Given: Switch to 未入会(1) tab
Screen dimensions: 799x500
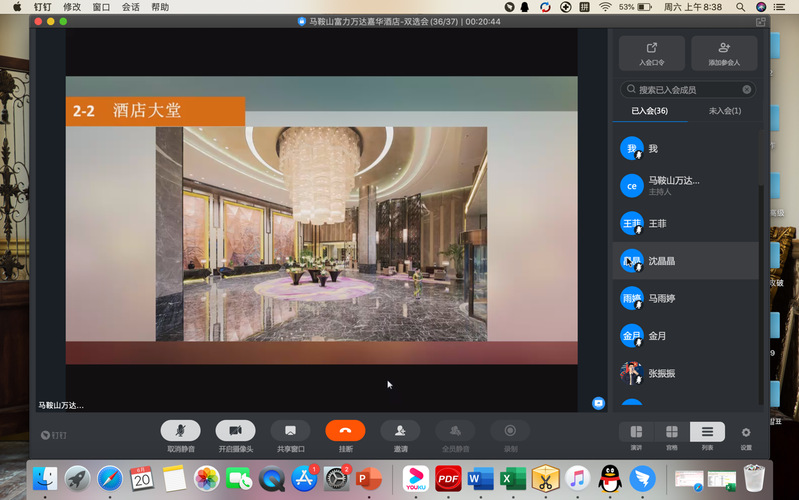Looking at the screenshot, I should pyautogui.click(x=724, y=111).
